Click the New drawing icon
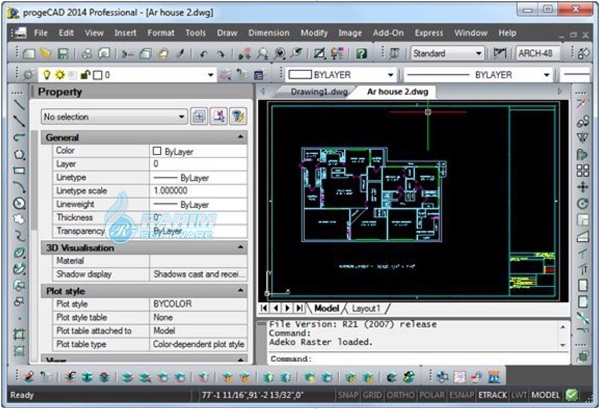The width and height of the screenshot is (600, 409). click(29, 54)
